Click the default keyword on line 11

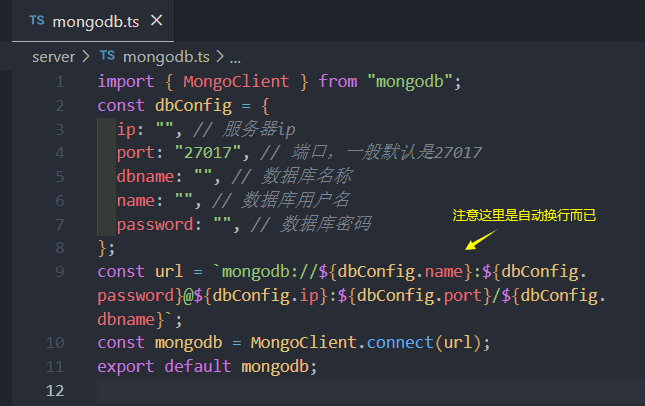(x=198, y=366)
